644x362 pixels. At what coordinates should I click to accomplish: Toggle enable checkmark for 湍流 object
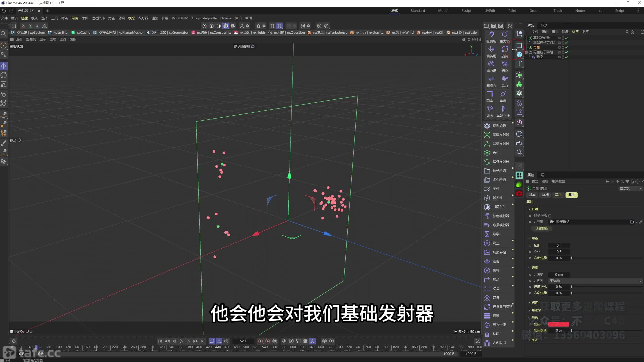(x=566, y=57)
